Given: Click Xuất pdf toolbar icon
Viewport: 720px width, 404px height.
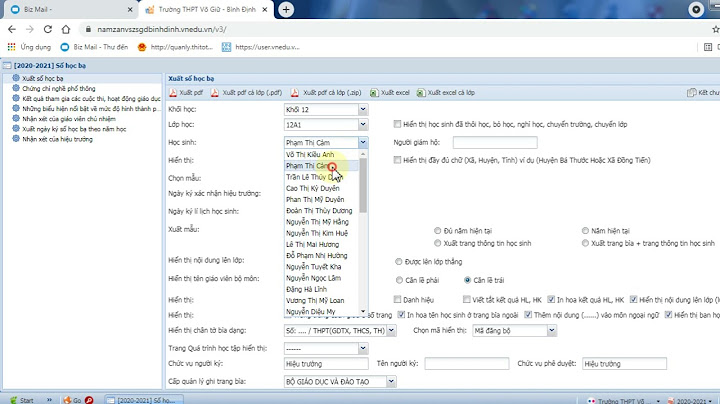Looking at the screenshot, I should pyautogui.click(x=173, y=93).
